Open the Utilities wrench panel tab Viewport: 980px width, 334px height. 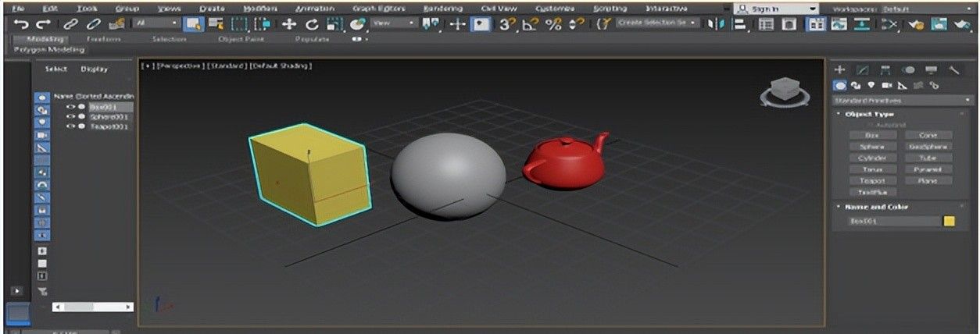954,70
